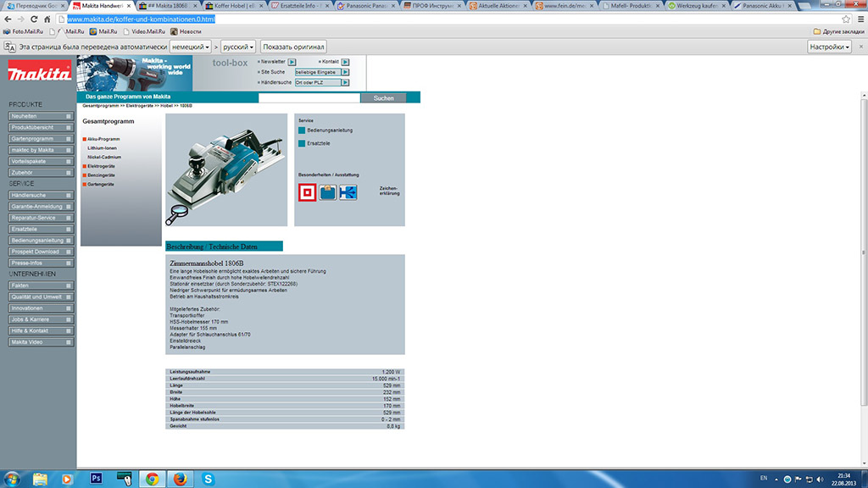Image resolution: width=868 pixels, height=488 pixels.
Task: Click the volume icon in system tray
Action: point(820,480)
